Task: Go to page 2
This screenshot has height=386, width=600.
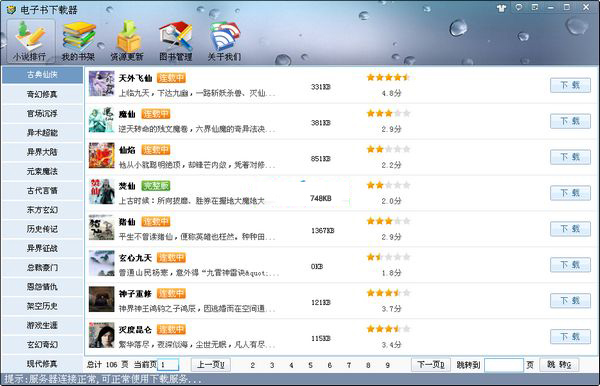Action: (x=253, y=365)
